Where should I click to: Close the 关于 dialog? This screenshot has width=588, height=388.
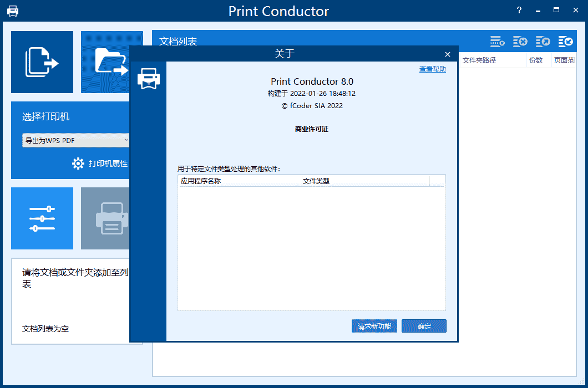pyautogui.click(x=448, y=54)
